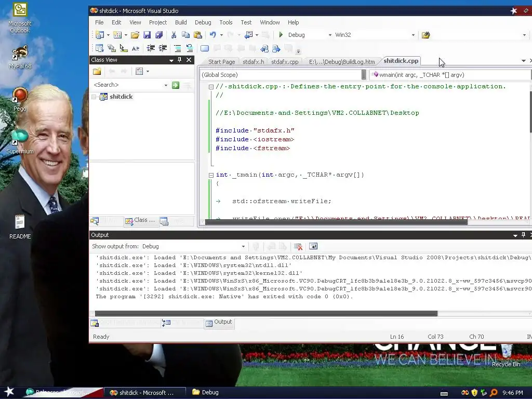Close the Class View panel
The image size is (532, 399).
click(x=189, y=60)
